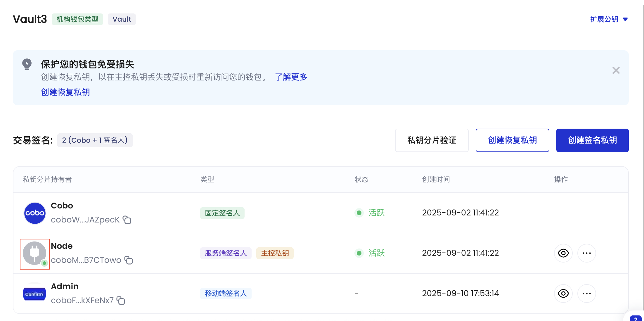Screen dimensions: 644x321
Task: Click the 主控私钥 badge on the Node row
Action: tap(275, 253)
